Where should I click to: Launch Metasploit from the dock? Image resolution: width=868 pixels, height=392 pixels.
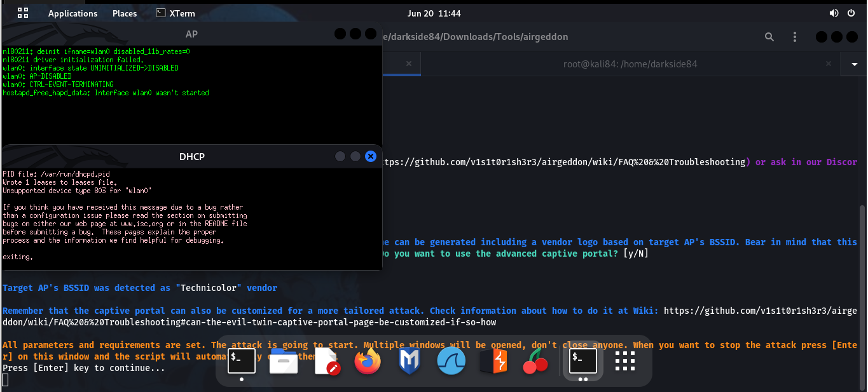point(409,360)
